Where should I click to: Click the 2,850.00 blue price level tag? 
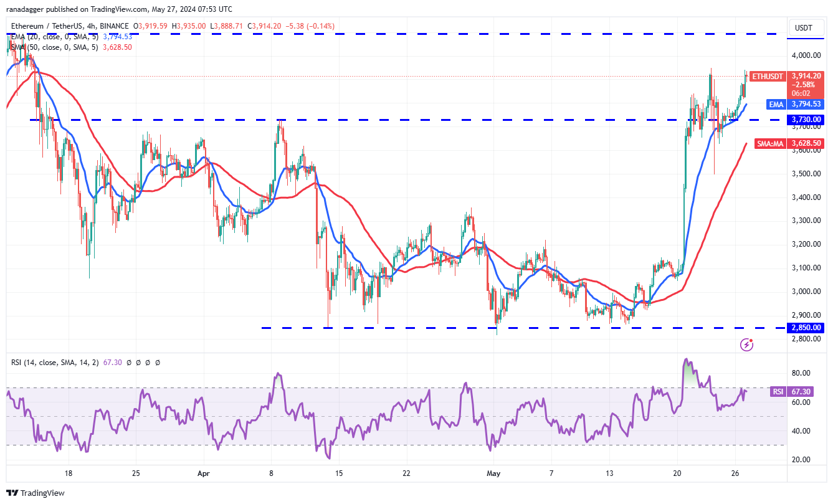[x=807, y=328]
